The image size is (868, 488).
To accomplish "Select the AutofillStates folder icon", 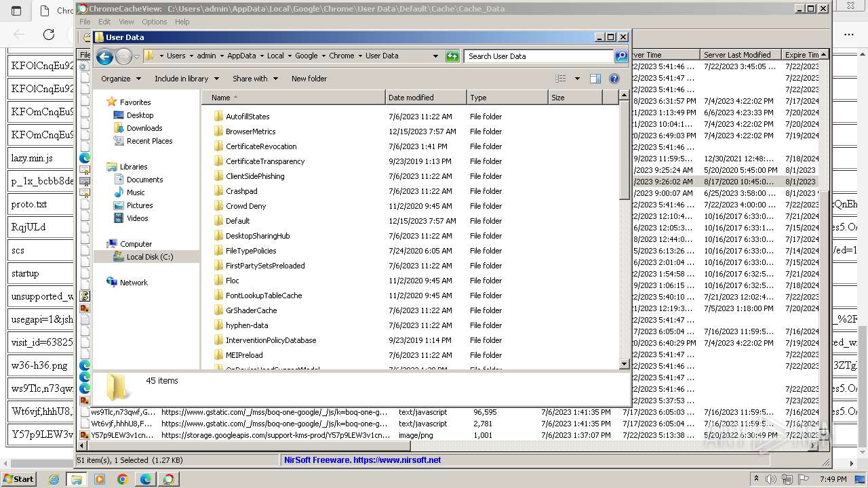I will [x=218, y=117].
